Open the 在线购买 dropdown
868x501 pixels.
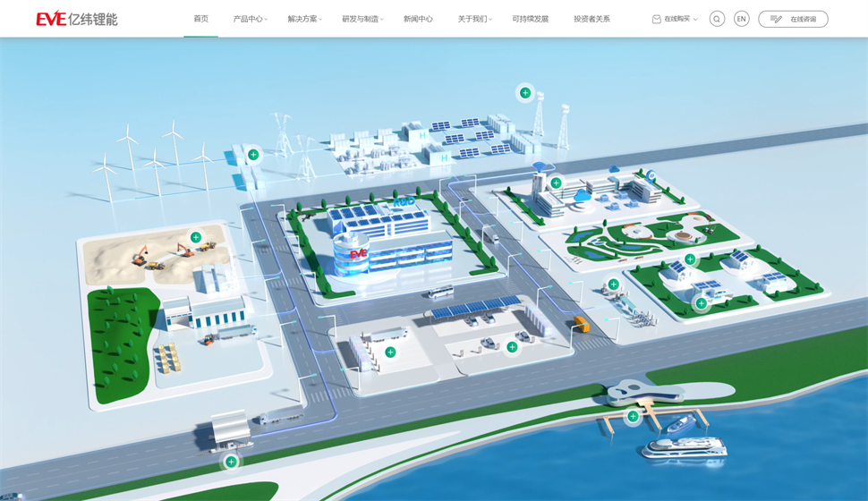(x=675, y=19)
